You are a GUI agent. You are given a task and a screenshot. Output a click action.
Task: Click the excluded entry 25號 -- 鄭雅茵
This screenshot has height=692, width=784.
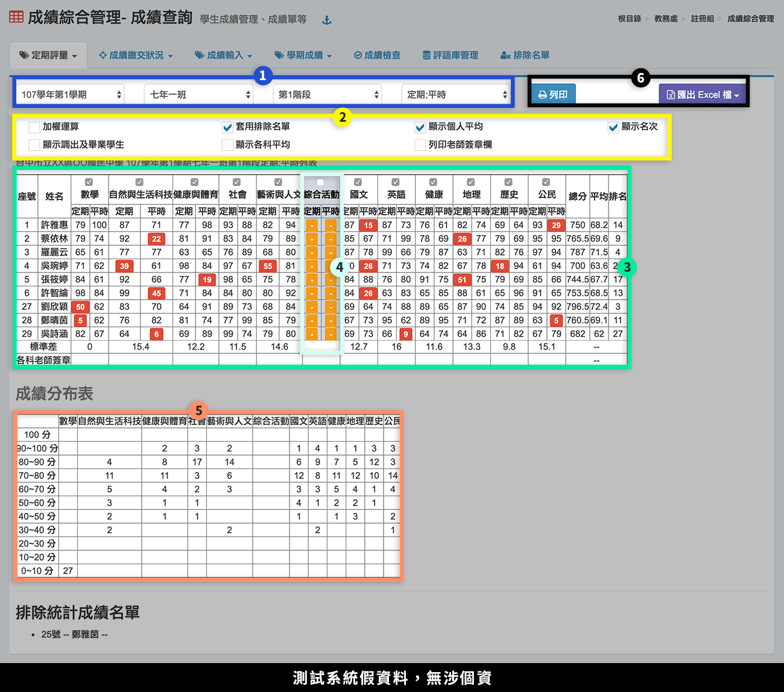click(x=74, y=634)
